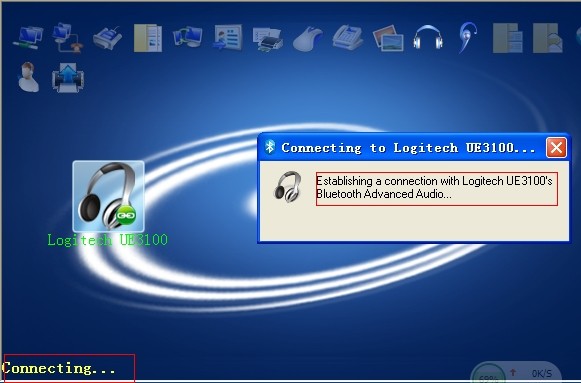This screenshot has height=383, width=581.
Task: Select the Logitech UE3100 headphone device
Action: click(108, 196)
